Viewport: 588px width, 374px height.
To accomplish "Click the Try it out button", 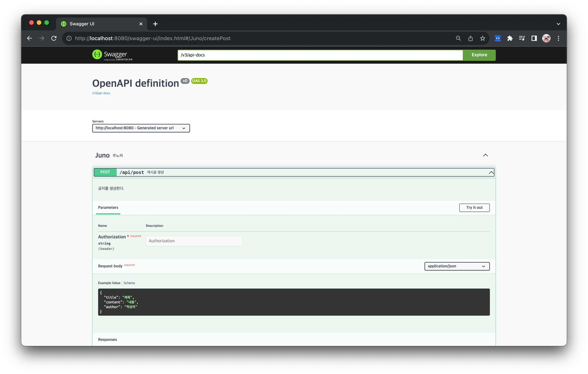I will coord(474,207).
